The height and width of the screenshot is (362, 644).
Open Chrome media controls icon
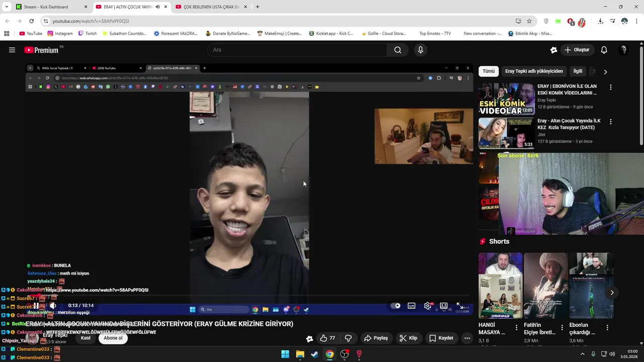pyautogui.click(x=612, y=21)
